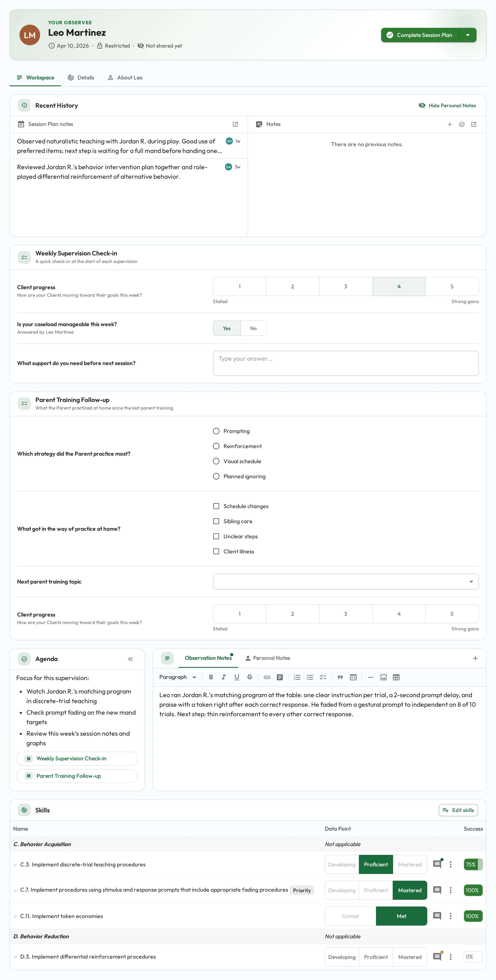Expand the D.3 differential reinforcement row
The height and width of the screenshot is (980, 496).
click(16, 957)
